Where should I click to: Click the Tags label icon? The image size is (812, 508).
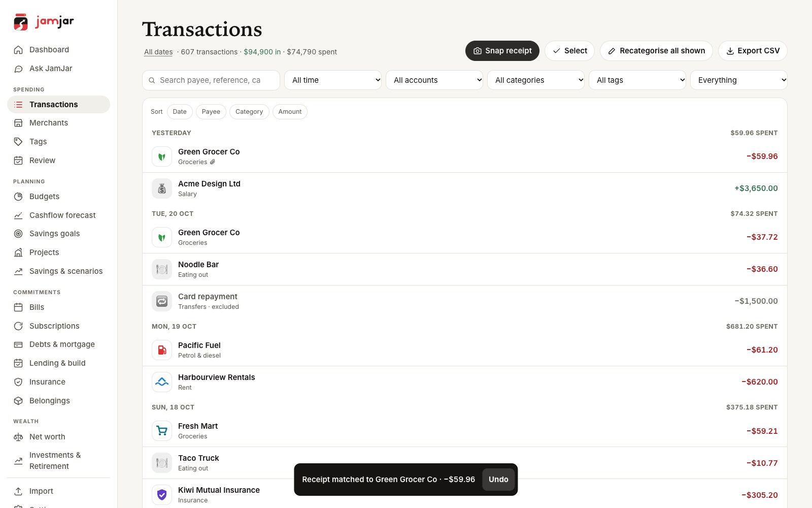point(18,142)
